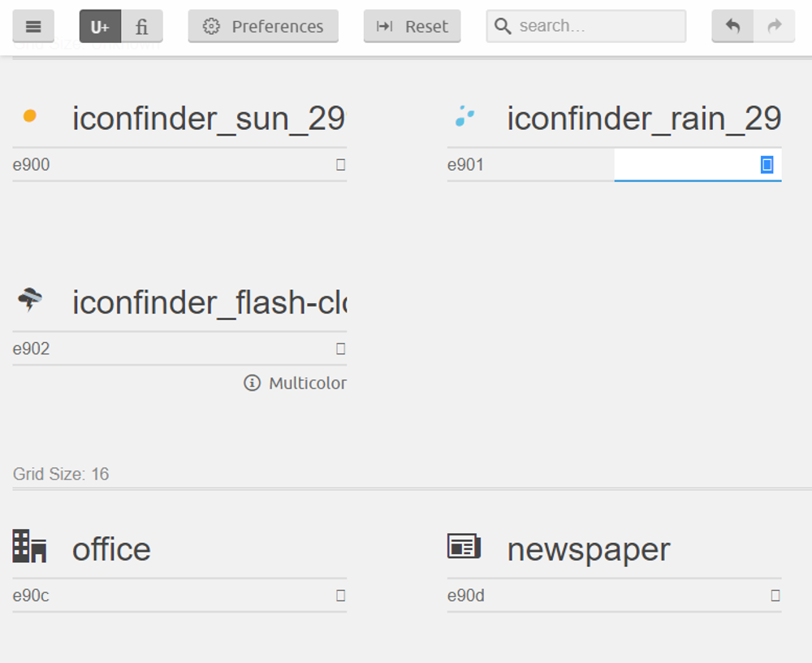
Task: Select the orange sun glyph icon
Action: pos(30,115)
